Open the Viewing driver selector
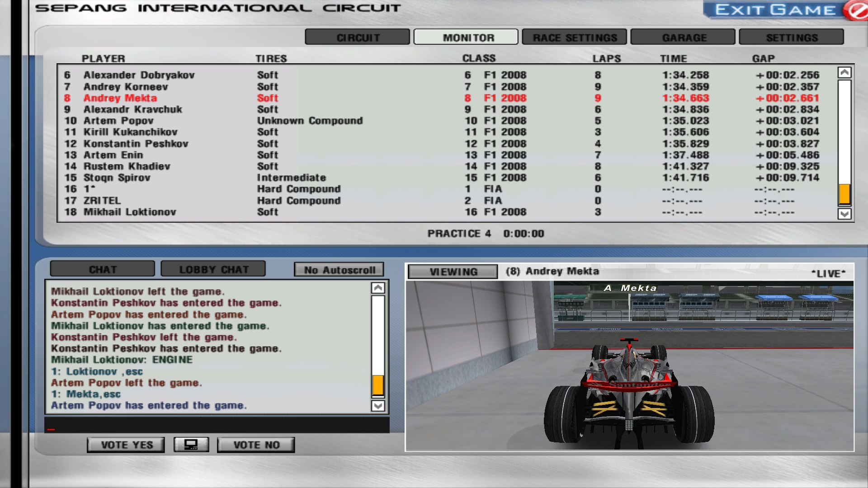868x488 pixels. [x=453, y=272]
